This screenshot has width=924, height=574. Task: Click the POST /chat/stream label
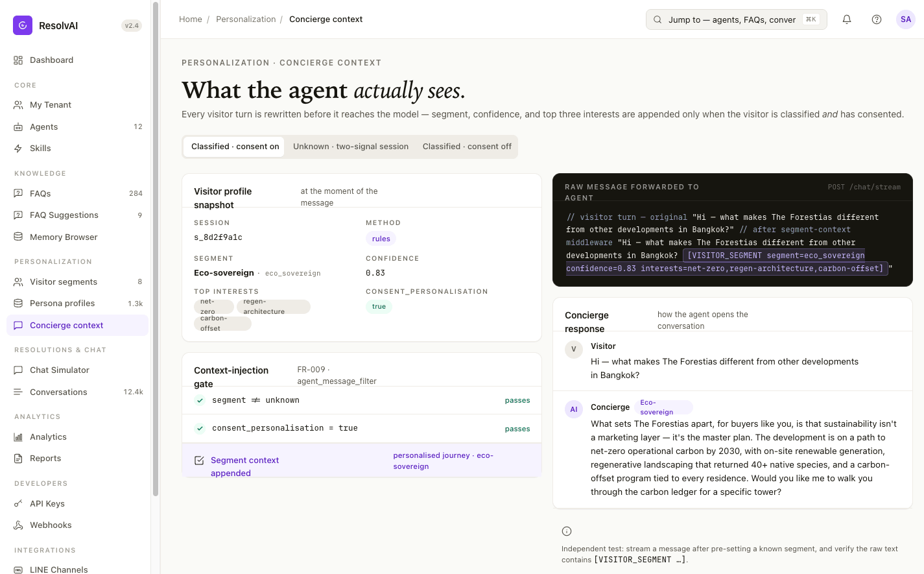[864, 187]
